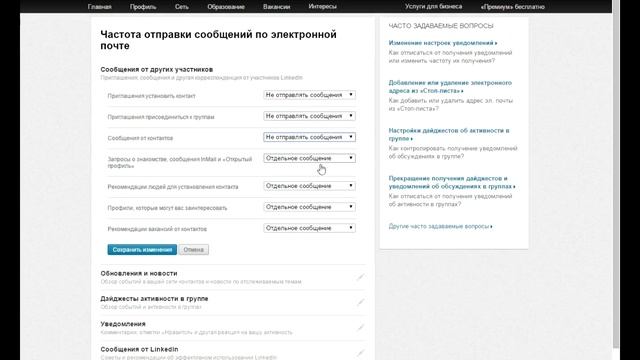The height and width of the screenshot is (360, 640).
Task: Expand the Обновления и новости section heading
Action: (139, 273)
